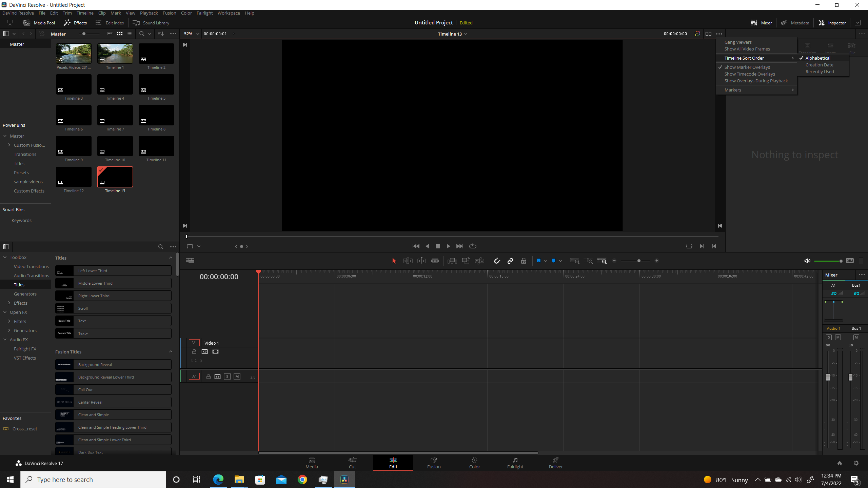Open the Sound Library panel
This screenshot has width=868, height=488.
(151, 23)
